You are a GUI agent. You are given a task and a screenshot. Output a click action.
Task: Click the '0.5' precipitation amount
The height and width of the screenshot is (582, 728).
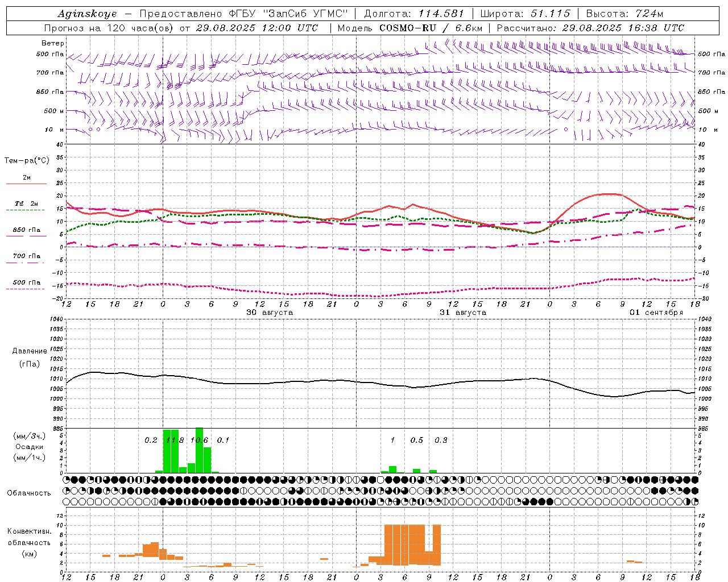click(x=417, y=440)
